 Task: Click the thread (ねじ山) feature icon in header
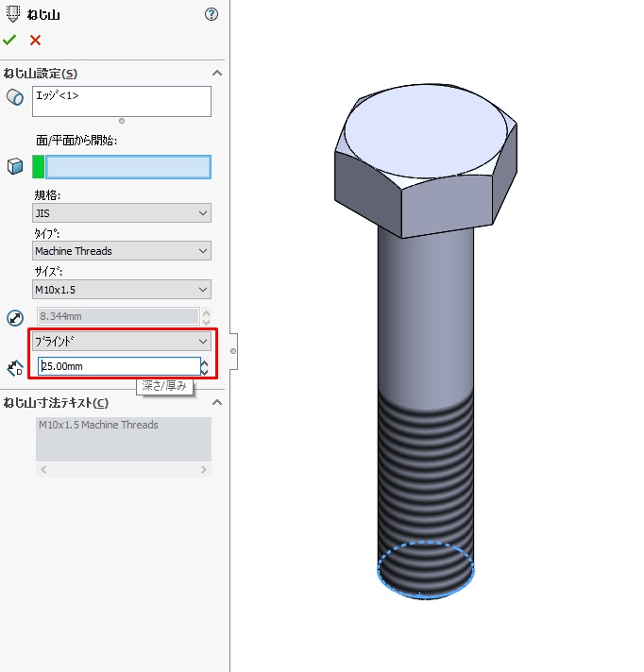(12, 14)
